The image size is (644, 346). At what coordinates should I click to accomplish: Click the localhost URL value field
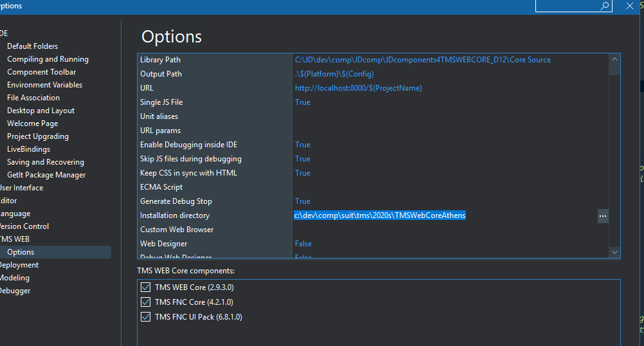[358, 88]
